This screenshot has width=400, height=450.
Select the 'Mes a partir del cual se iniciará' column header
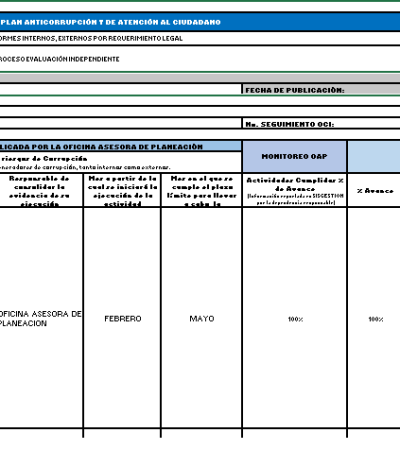tap(122, 191)
